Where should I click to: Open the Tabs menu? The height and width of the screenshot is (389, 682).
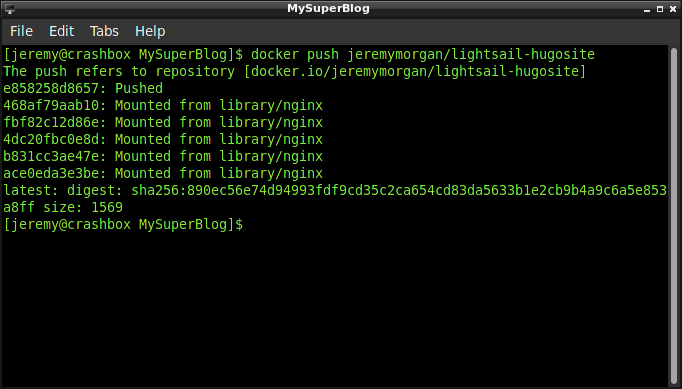pos(104,31)
